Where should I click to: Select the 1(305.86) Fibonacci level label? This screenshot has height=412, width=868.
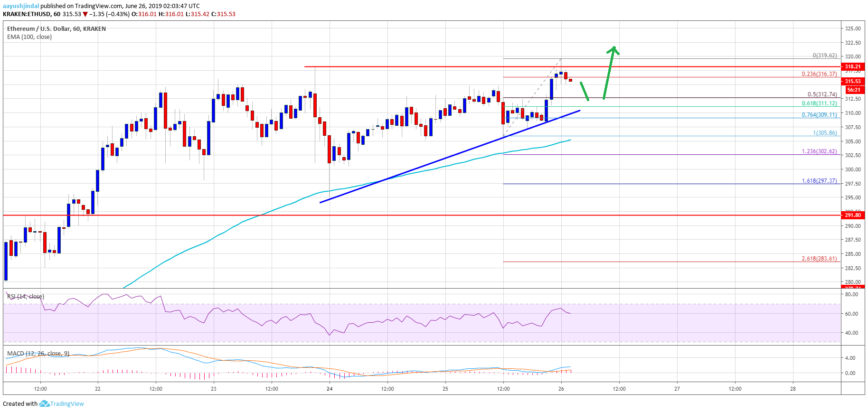point(825,133)
